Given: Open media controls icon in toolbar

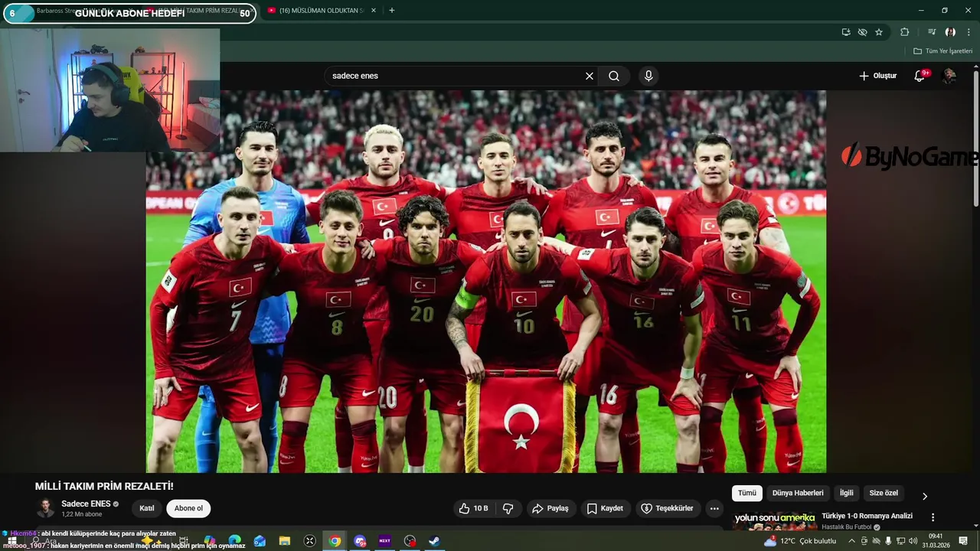Looking at the screenshot, I should (932, 32).
